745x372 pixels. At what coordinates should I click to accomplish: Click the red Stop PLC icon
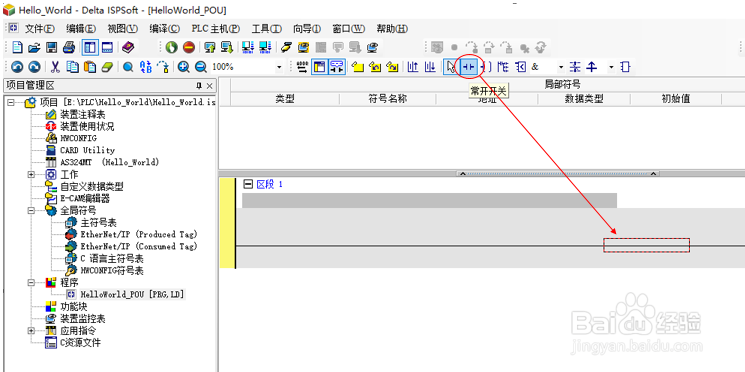coord(189,47)
